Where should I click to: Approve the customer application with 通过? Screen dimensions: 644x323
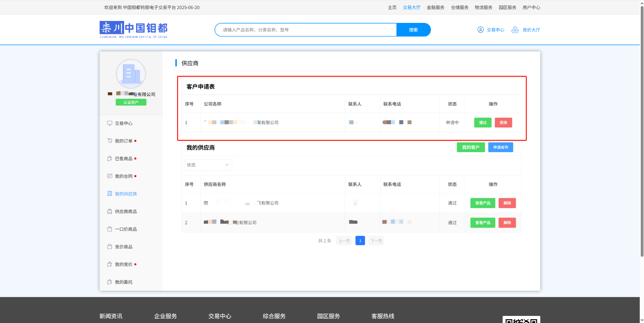coord(482,122)
